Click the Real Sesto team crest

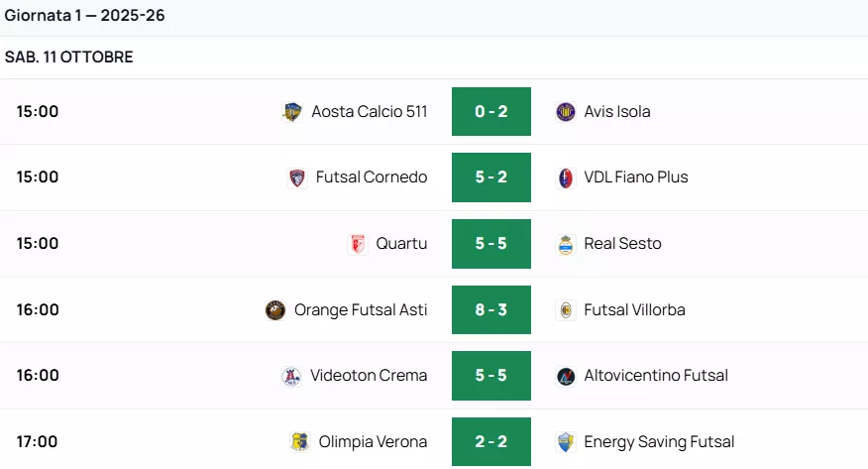point(566,244)
